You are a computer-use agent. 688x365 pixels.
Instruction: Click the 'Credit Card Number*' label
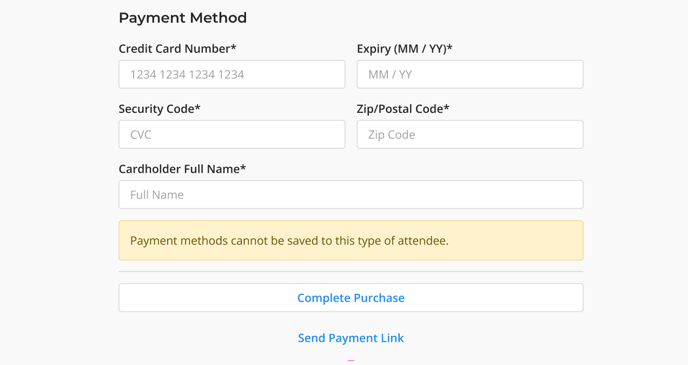177,49
